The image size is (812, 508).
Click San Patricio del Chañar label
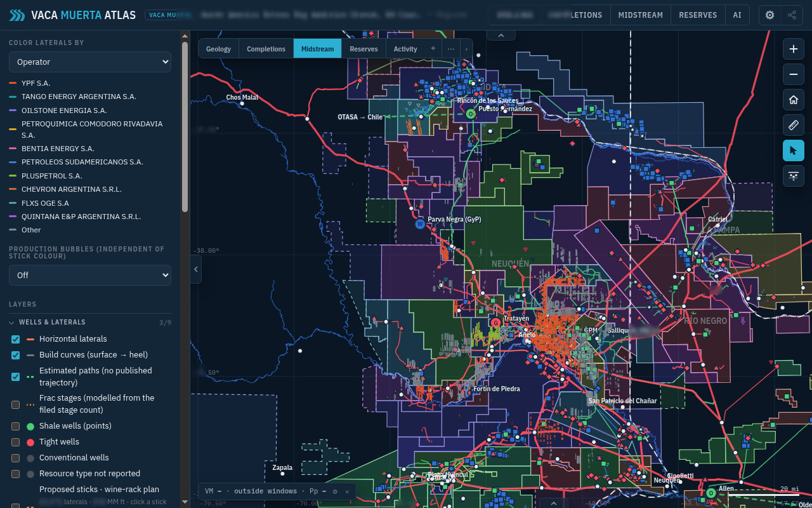click(622, 401)
